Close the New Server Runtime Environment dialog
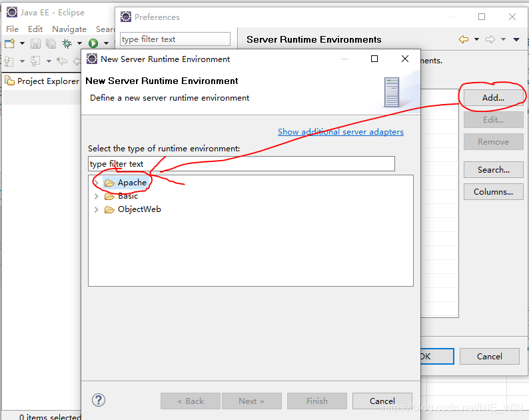529x420 pixels. pyautogui.click(x=405, y=59)
